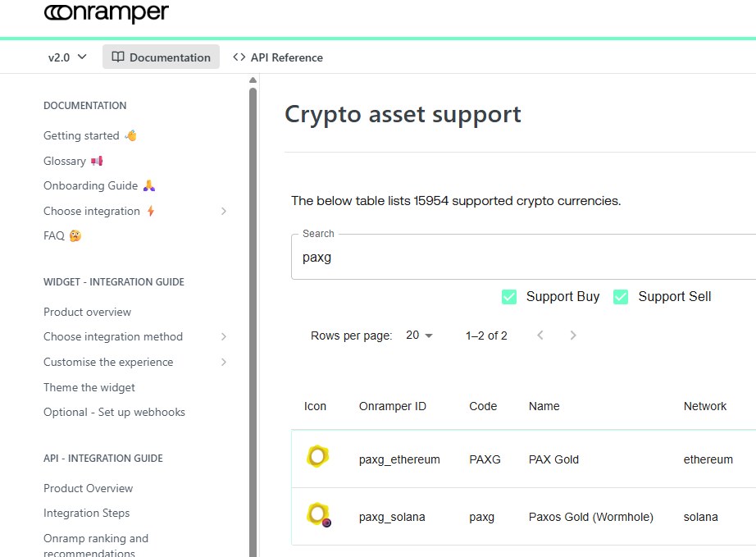Click the code brackets icon for API Reference
Viewport: 756px width, 557px height.
[x=239, y=57]
